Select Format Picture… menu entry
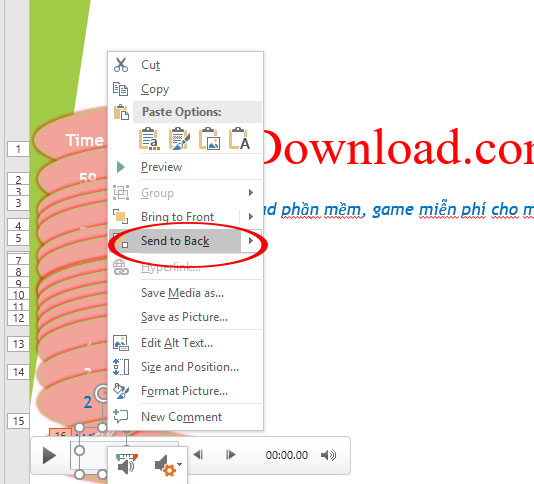 (185, 391)
